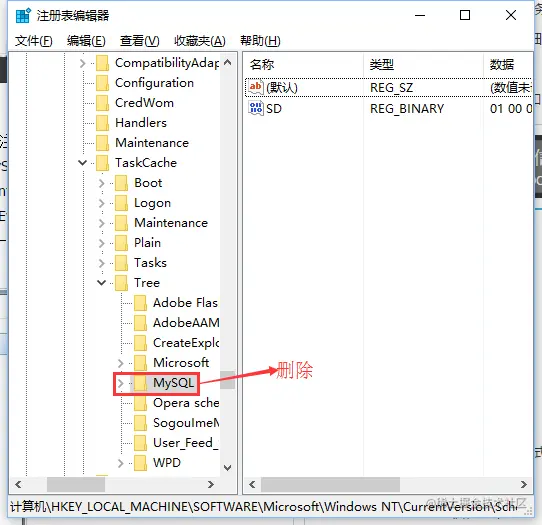542x525 pixels.
Task: Expand the Tasks key
Action: click(102, 263)
